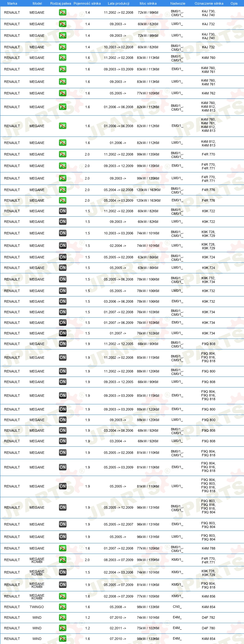The height and width of the screenshot is (644, 244).
Task: Click production years 10.2003 -> 02.2008
Action: (119, 47)
